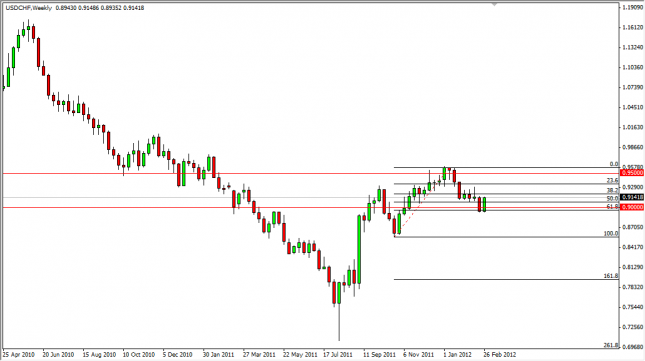Click the 0.87050 price axis label
This screenshot has width=645, height=361.
[633, 227]
